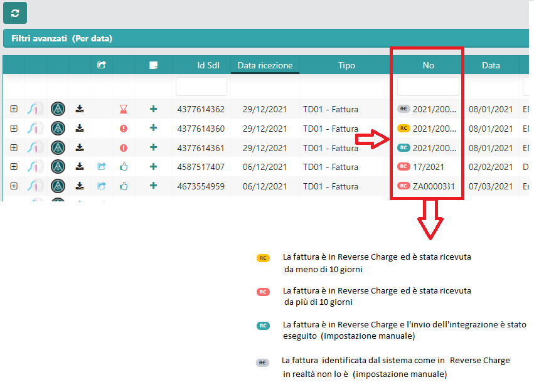534x392 pixels.
Task: Select Id SdI cell 4587517407
Action: tap(201, 167)
